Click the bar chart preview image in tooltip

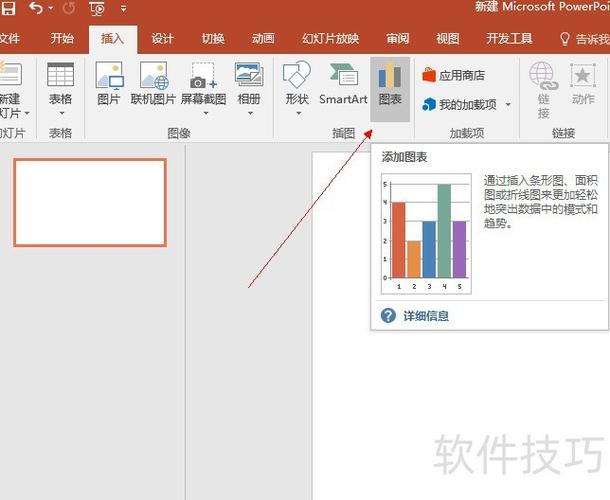coord(426,234)
